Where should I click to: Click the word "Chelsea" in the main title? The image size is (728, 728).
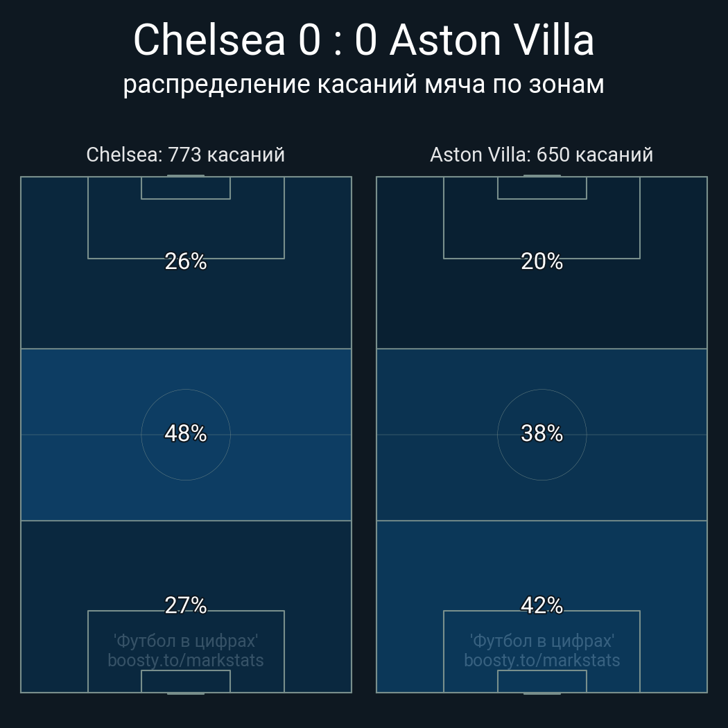point(209,40)
